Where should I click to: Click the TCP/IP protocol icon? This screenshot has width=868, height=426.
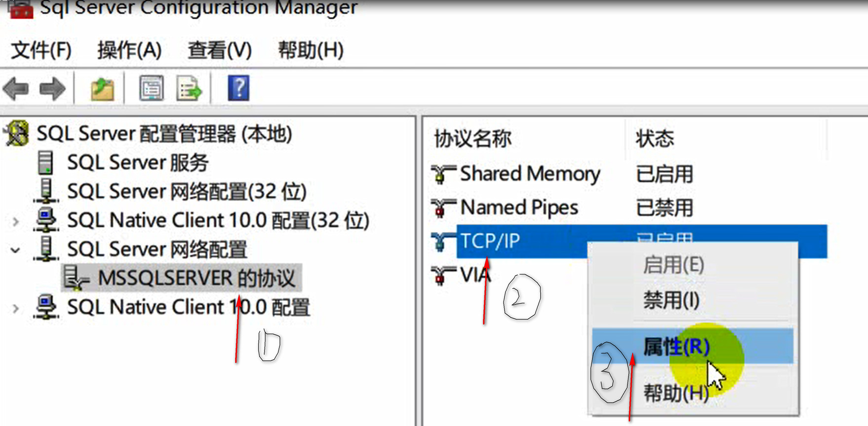(443, 241)
